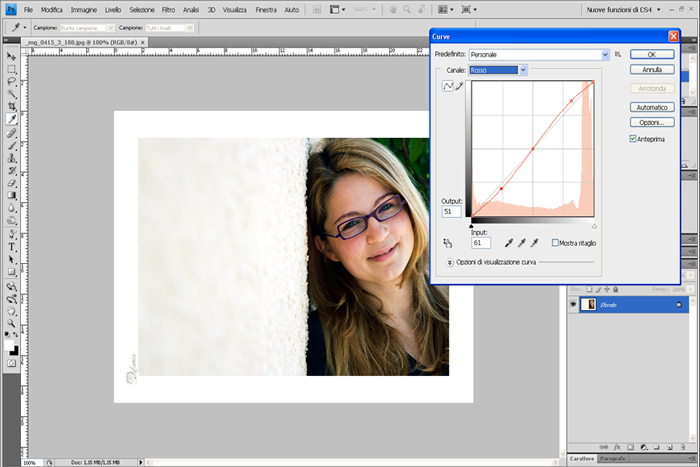This screenshot has width=700, height=467.
Task: Click the Automatico button
Action: [651, 107]
